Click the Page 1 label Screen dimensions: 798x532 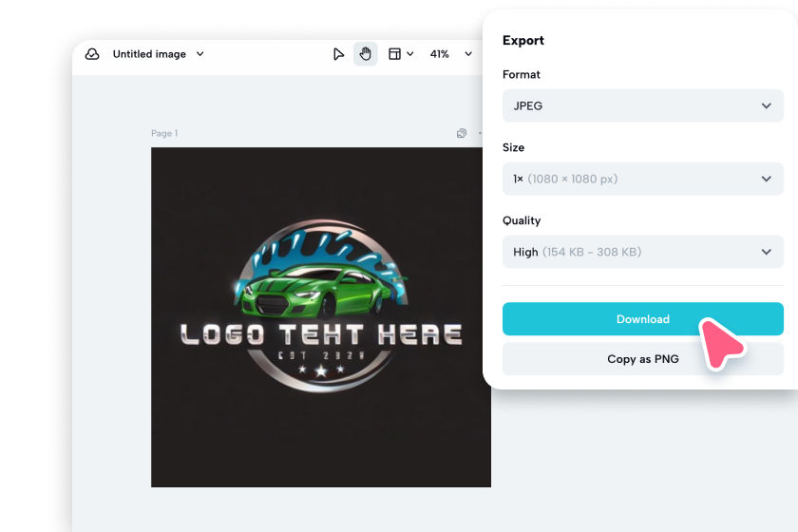[164, 133]
